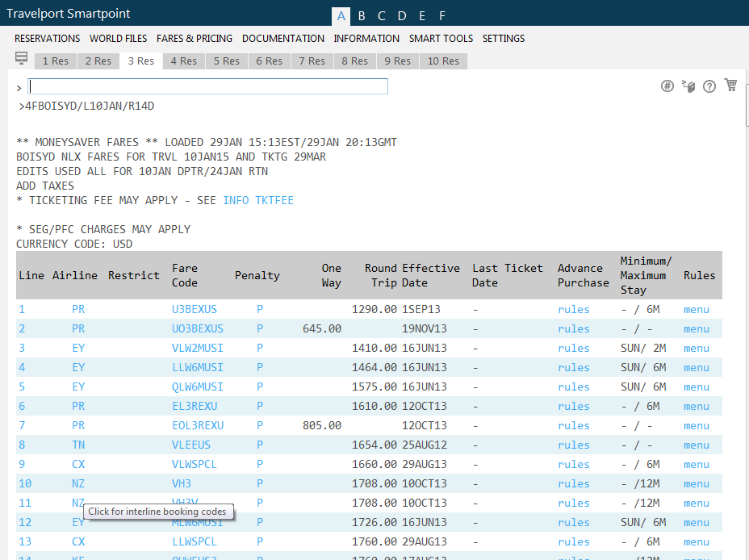This screenshot has width=749, height=560.
Task: Select the 3 Res tab
Action: point(141,61)
